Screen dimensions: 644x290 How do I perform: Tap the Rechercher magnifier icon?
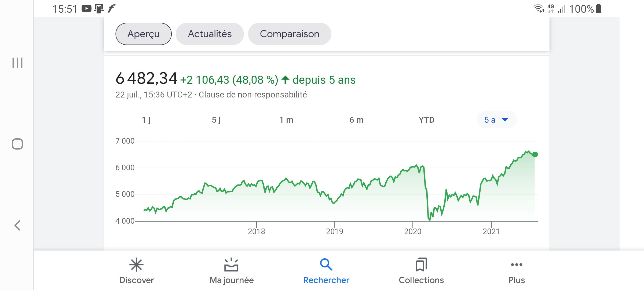pos(326,265)
